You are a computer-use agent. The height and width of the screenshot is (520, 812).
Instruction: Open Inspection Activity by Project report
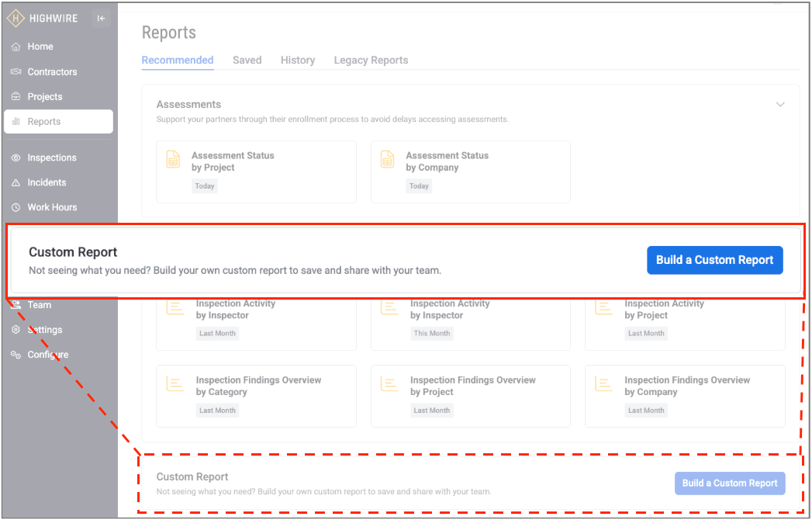pos(685,324)
